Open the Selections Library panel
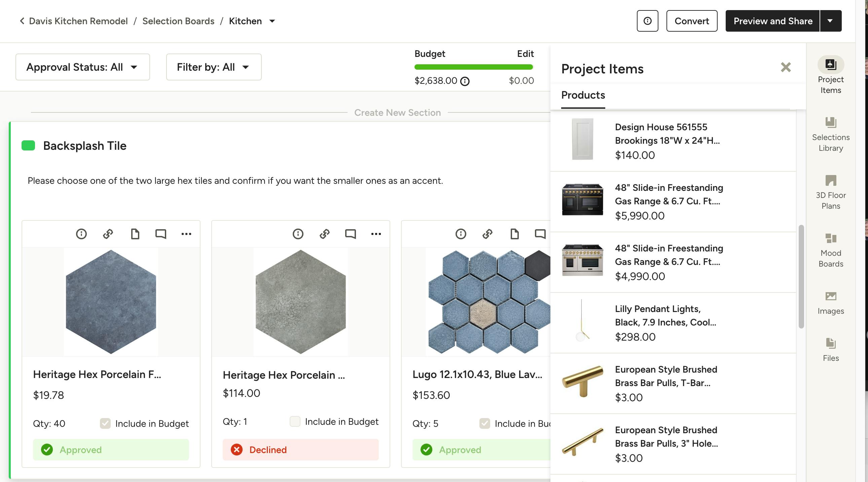The height and width of the screenshot is (482, 868). [x=830, y=135]
